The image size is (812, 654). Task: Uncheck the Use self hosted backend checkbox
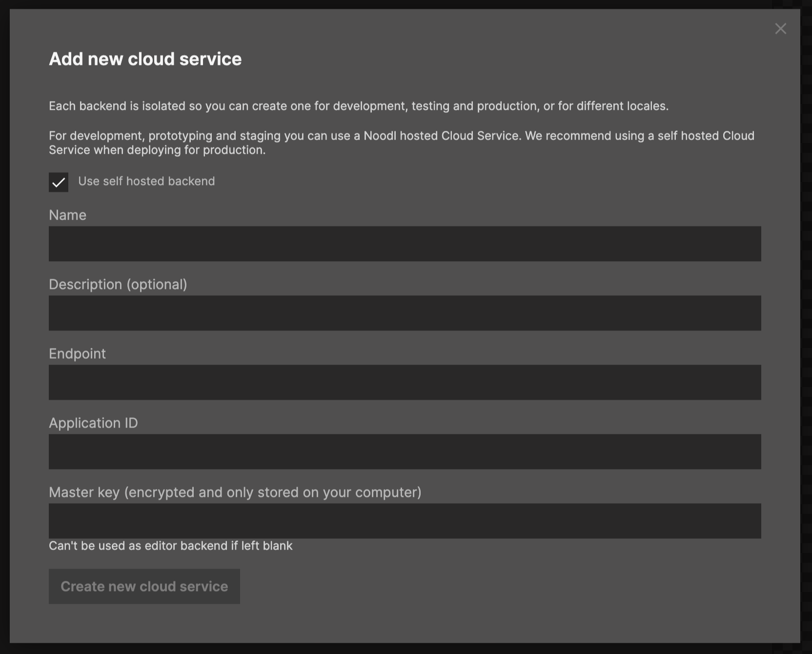(x=59, y=182)
